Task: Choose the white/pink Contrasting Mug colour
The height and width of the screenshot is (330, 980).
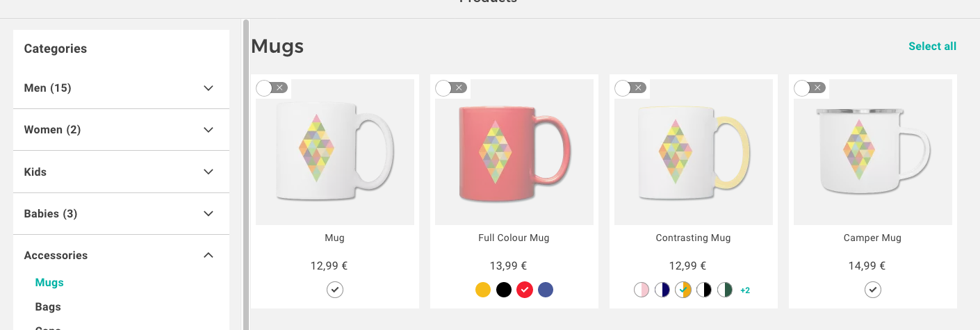Action: tap(642, 290)
